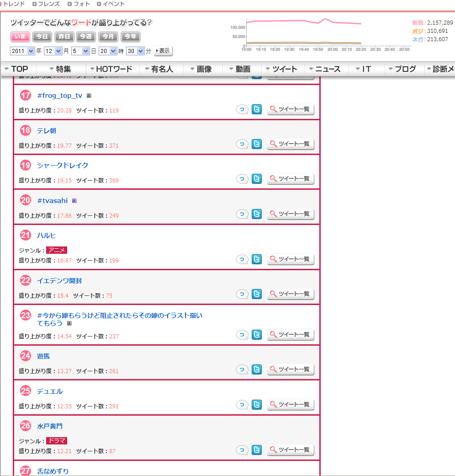The width and height of the screenshot is (455, 476).
Task: Click speech bubble icon for イエデンワ開封 row
Action: (x=242, y=294)
